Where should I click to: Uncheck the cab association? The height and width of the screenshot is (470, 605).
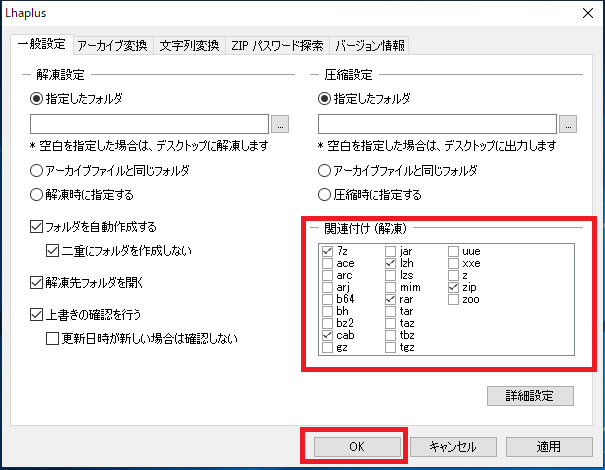click(x=327, y=335)
